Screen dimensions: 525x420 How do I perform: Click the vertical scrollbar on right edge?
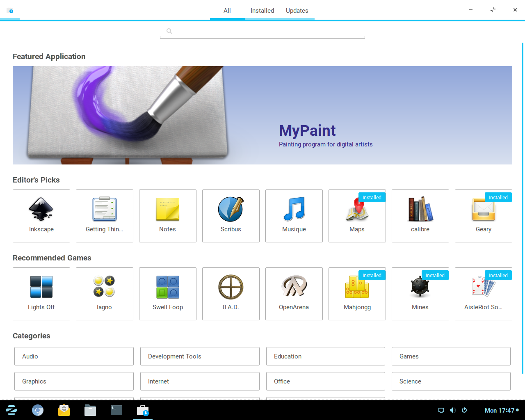click(x=523, y=208)
